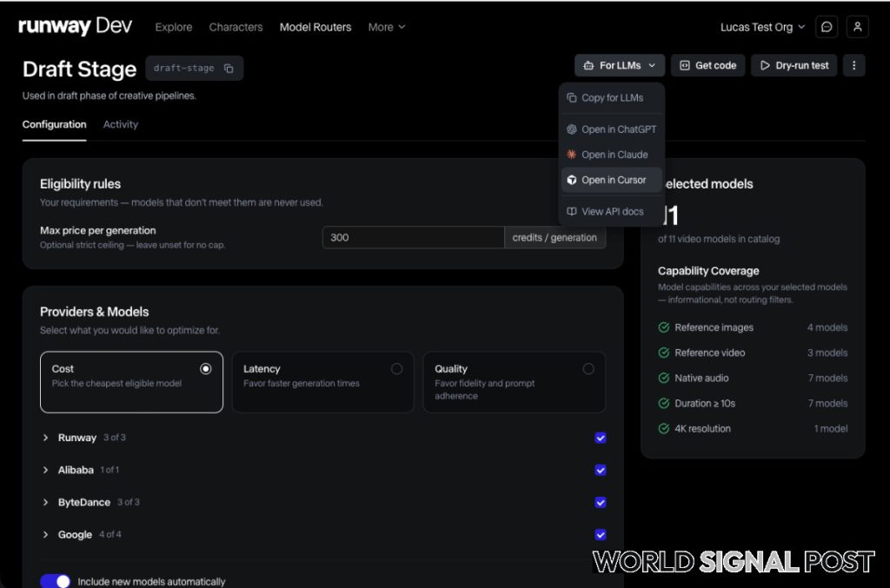Viewport: 890px width, 588px height.
Task: Click the Dry-run test button
Action: (x=794, y=65)
